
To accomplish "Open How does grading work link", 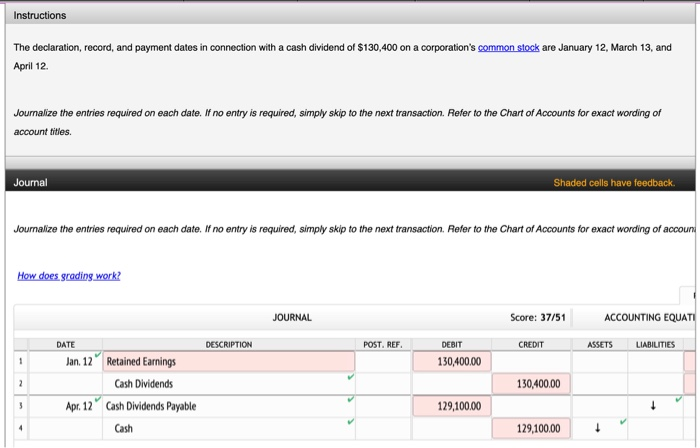I will [x=69, y=276].
